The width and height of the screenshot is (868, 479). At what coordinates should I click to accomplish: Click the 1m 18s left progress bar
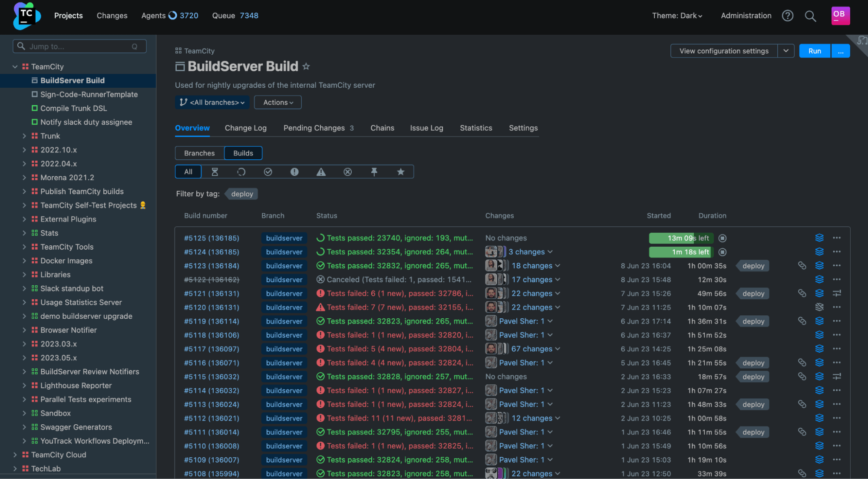click(681, 252)
